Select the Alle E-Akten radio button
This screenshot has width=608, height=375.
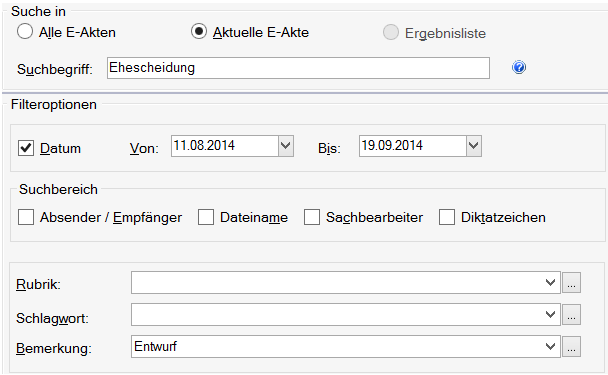pyautogui.click(x=25, y=31)
